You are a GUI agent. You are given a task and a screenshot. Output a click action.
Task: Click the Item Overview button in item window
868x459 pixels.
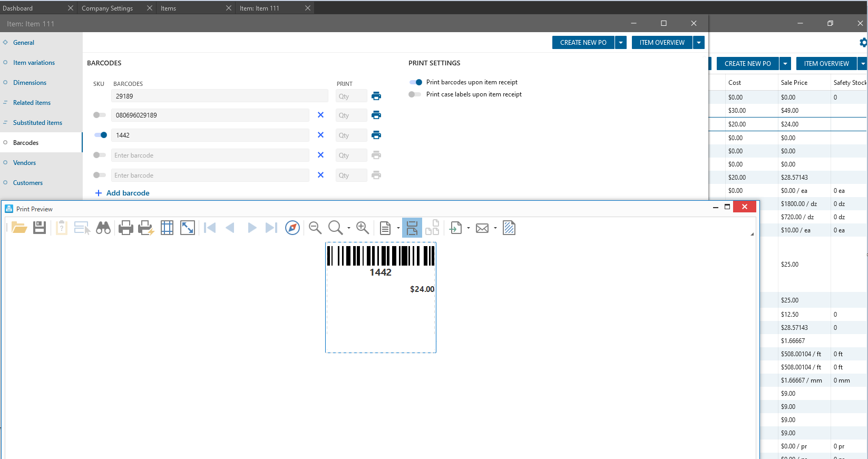[662, 43]
